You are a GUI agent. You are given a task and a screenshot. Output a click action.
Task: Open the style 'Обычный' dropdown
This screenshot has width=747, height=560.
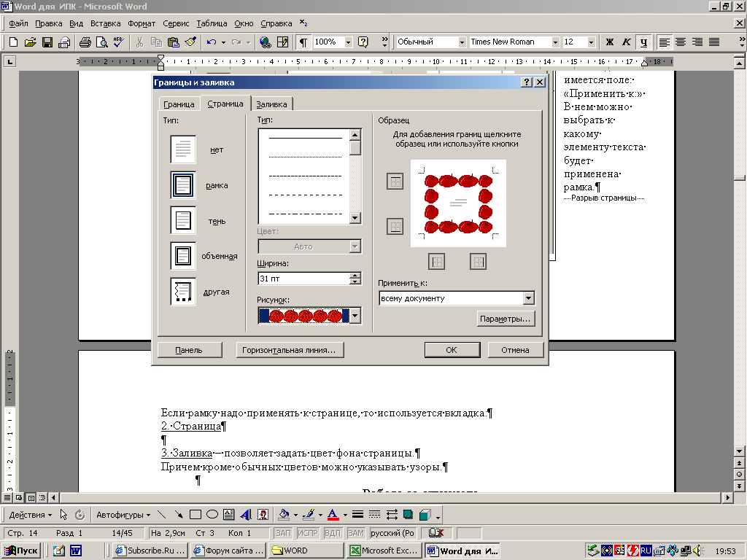[x=462, y=42]
